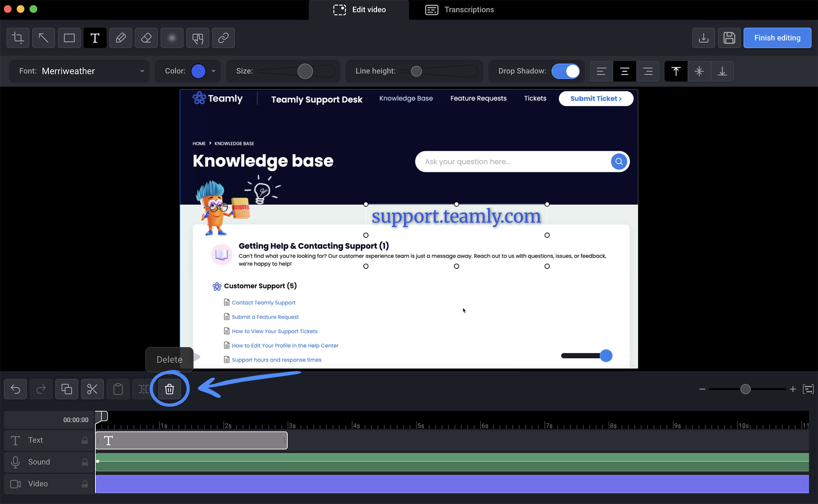818x504 pixels.
Task: Select the Arrow annotation tool
Action: pyautogui.click(x=43, y=38)
